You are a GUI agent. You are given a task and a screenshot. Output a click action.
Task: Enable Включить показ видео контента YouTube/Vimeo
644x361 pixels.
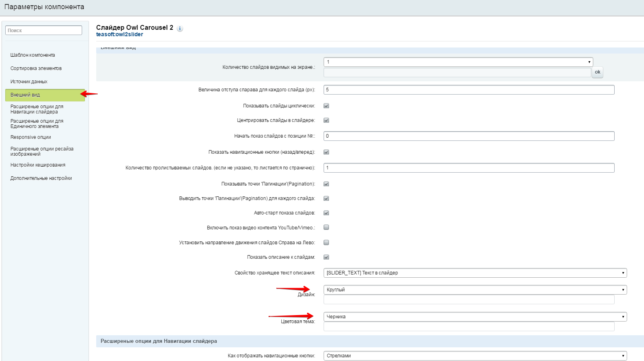coord(326,227)
